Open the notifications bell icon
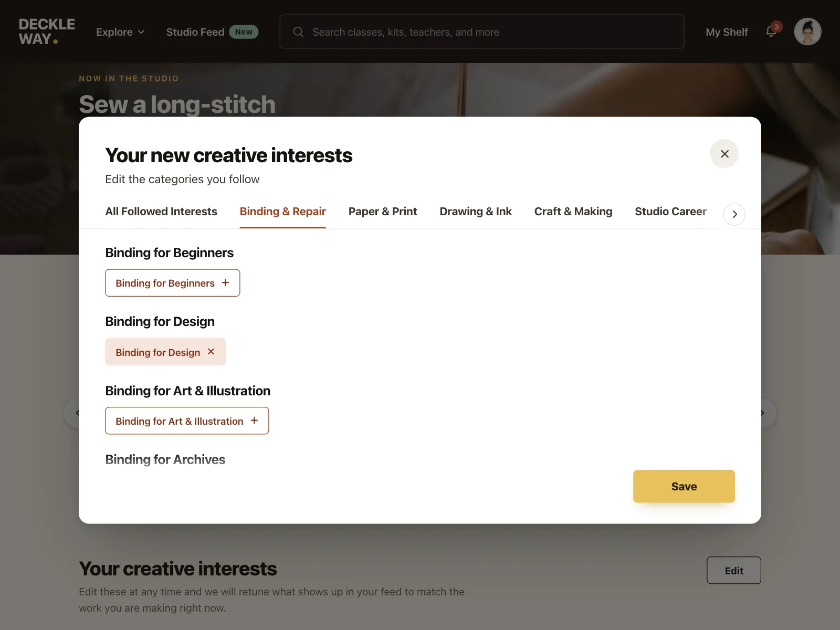The image size is (840, 630). [771, 31]
